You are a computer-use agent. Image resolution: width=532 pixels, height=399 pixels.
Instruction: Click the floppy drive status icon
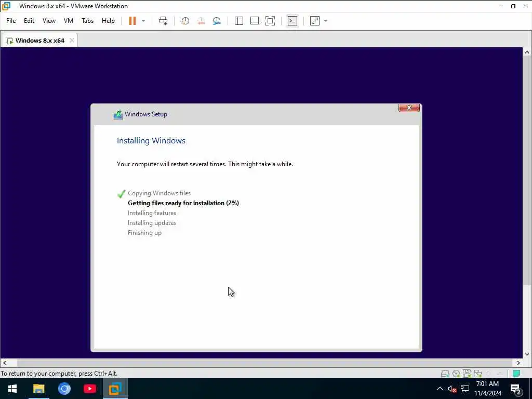click(467, 374)
